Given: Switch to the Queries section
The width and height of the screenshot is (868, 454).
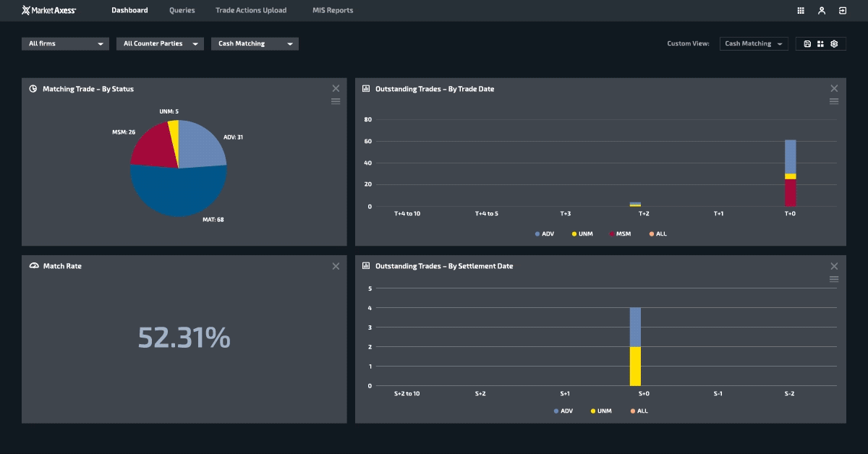Looking at the screenshot, I should coord(182,10).
